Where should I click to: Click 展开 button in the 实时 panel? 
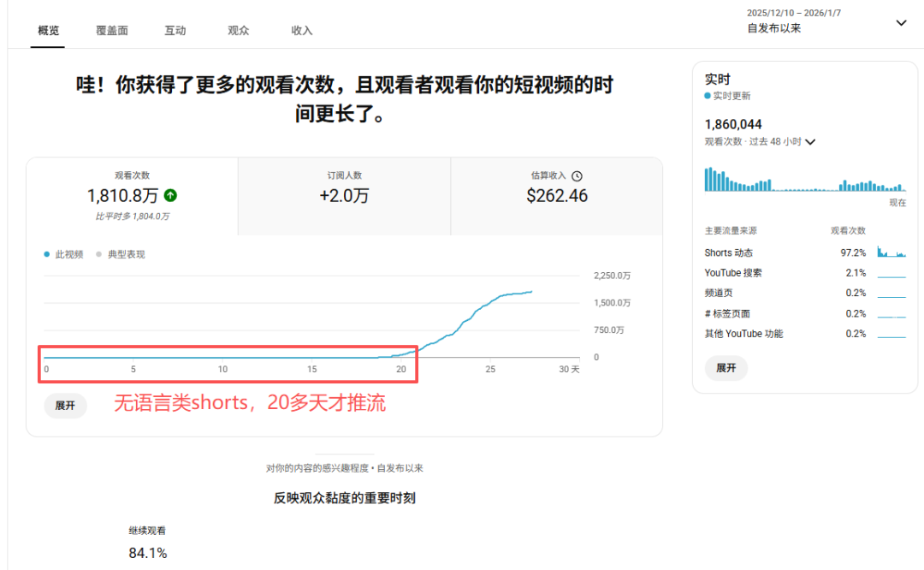pos(726,368)
